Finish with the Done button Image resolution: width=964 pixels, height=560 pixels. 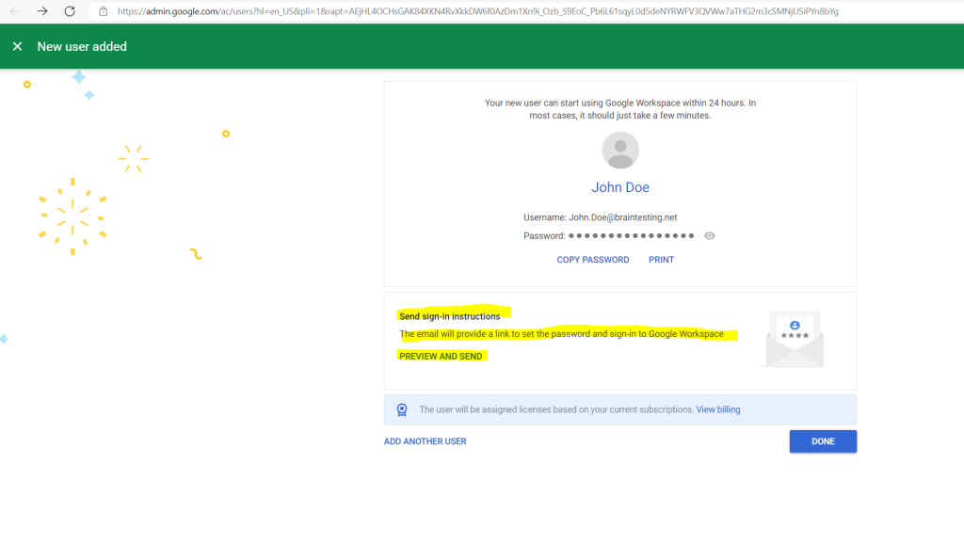coord(823,441)
